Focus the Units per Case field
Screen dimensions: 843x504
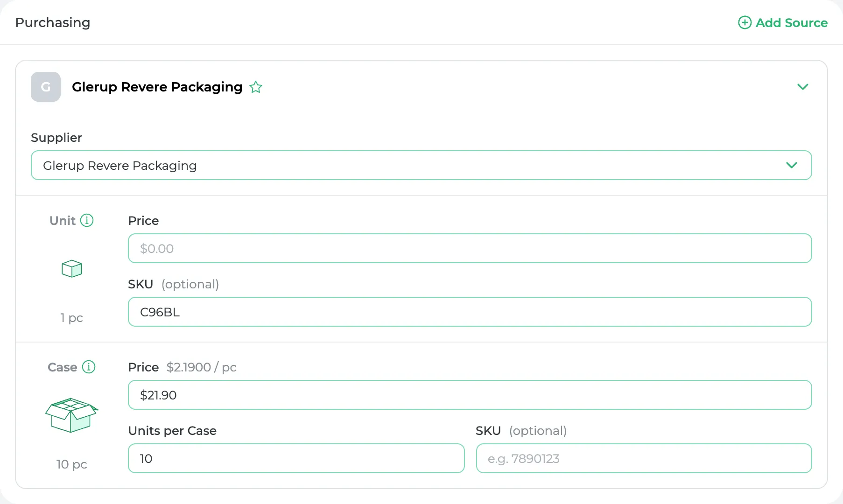(x=296, y=458)
